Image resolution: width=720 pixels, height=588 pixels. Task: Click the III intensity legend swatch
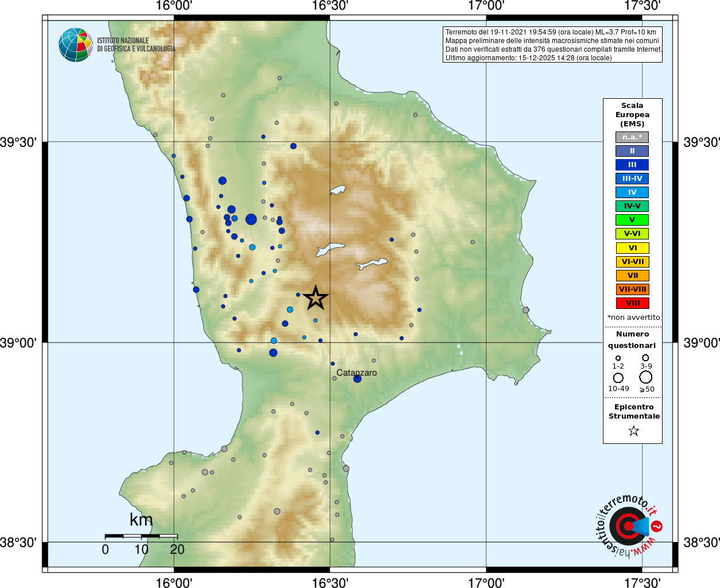coord(632,165)
